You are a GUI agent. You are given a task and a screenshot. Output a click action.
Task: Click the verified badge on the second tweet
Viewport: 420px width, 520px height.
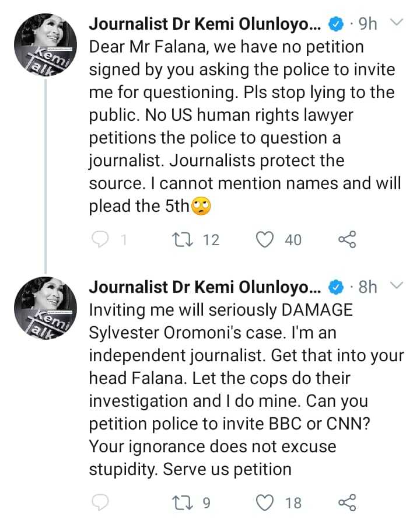click(x=335, y=287)
